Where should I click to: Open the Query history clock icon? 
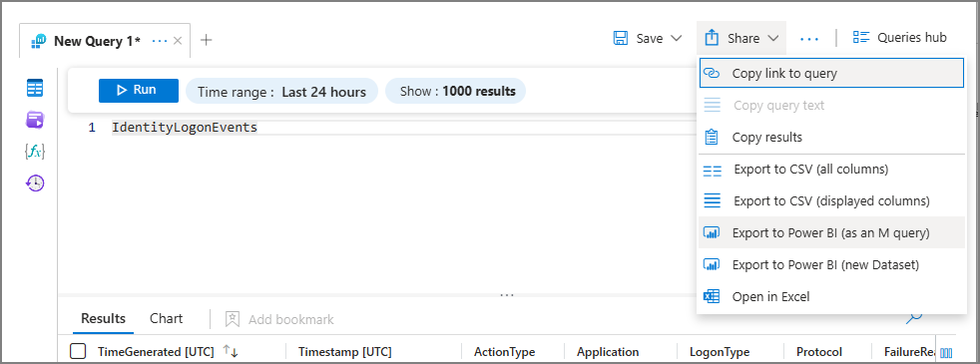coord(35,182)
